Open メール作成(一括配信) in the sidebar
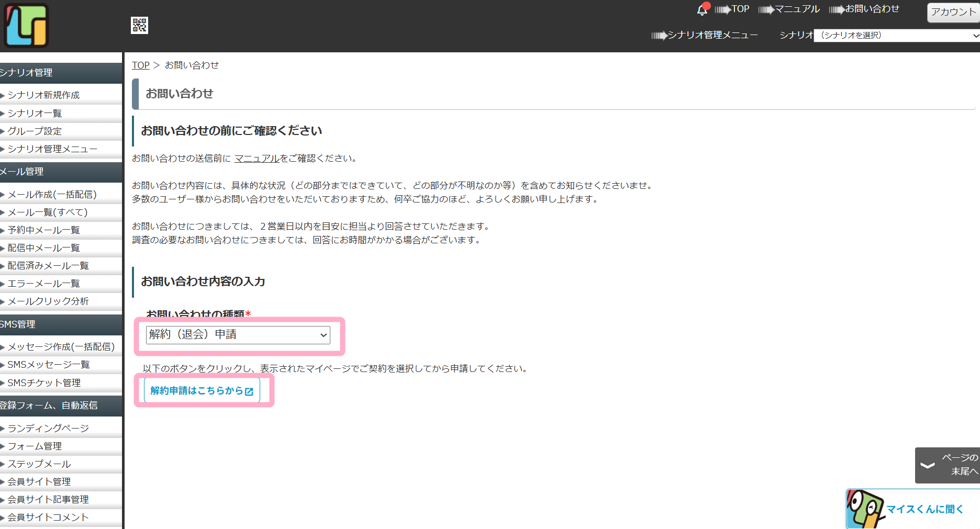 pos(52,195)
